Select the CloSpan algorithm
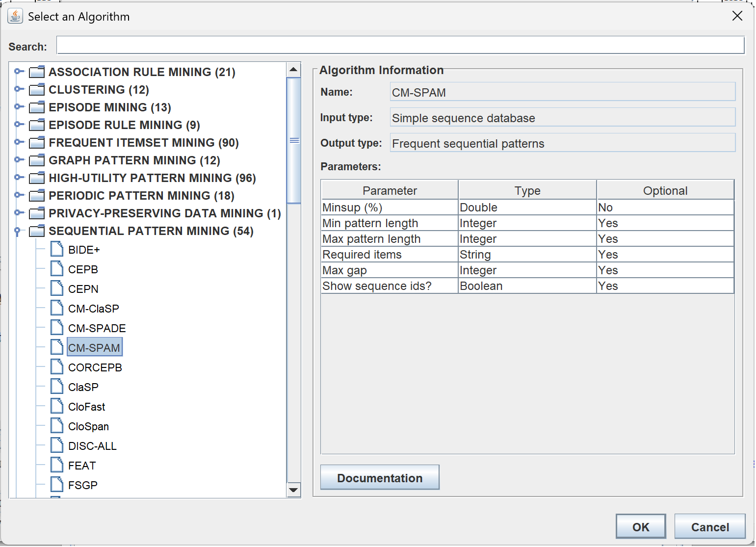The height and width of the screenshot is (547, 756). pyautogui.click(x=88, y=426)
